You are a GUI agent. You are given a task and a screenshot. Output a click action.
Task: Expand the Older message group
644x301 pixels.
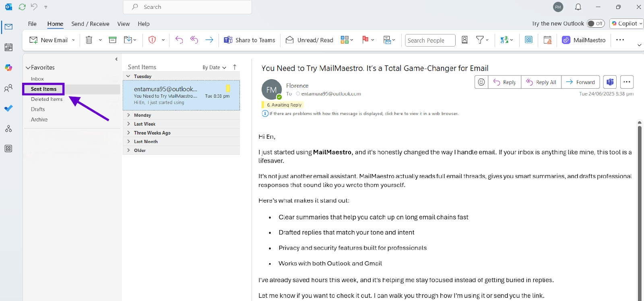[x=128, y=150]
